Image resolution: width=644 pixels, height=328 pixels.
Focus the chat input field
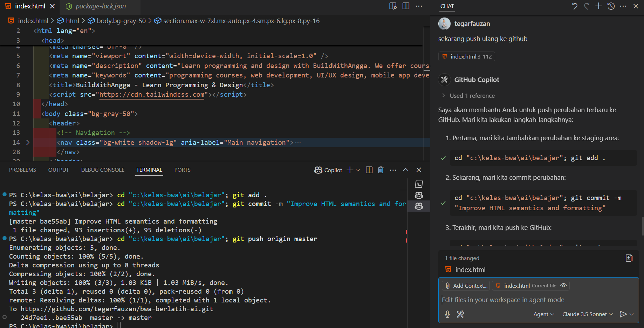[538, 300]
